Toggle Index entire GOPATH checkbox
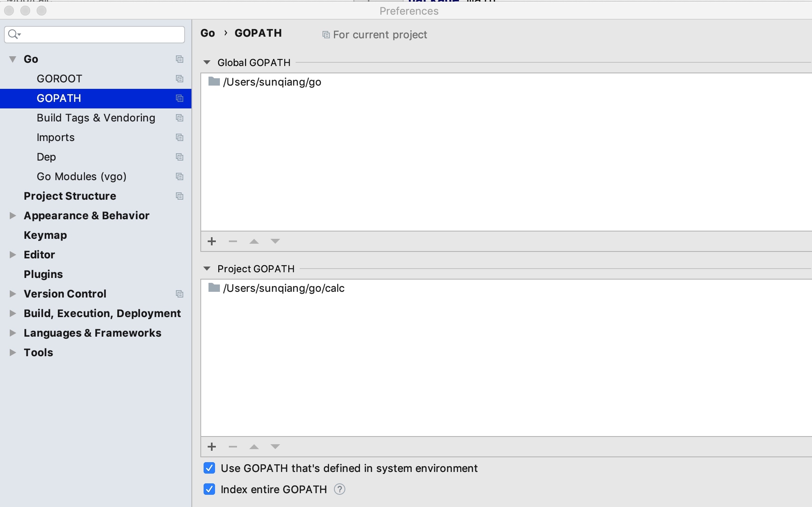The image size is (812, 507). pos(209,489)
